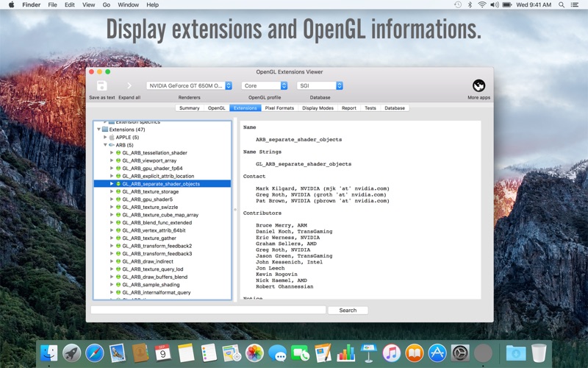Click the Expand all arrow icon
588x368 pixels.
pos(129,86)
